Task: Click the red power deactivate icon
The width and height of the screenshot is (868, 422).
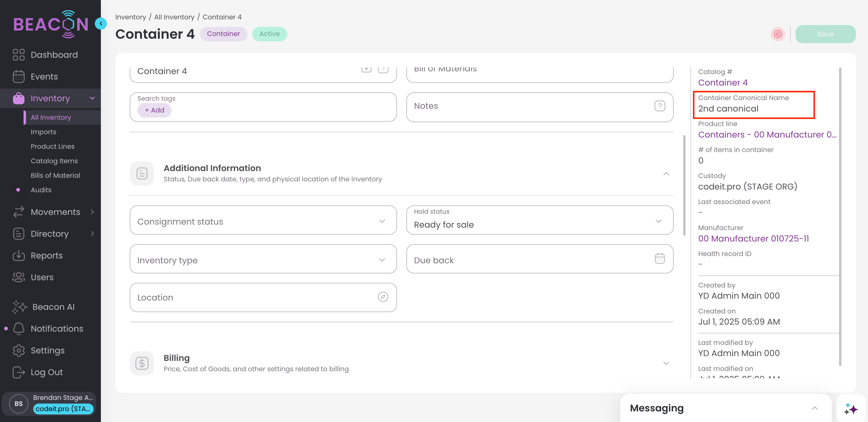Action: coord(778,34)
